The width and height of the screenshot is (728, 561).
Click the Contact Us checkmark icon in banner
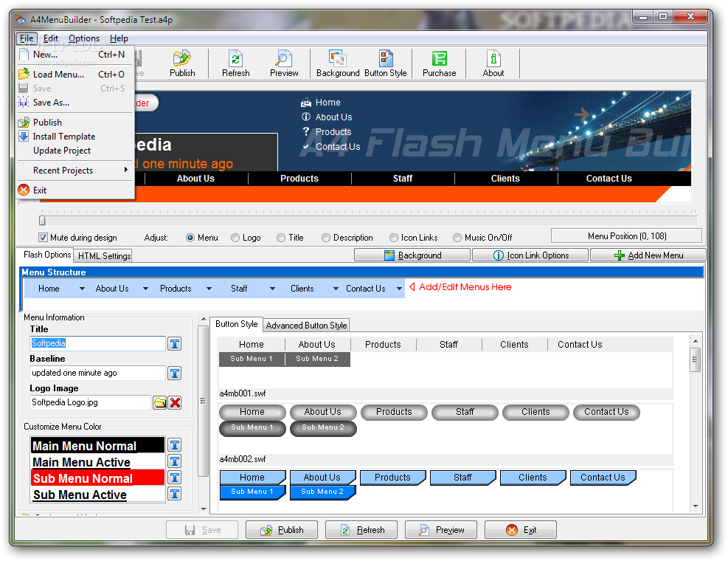coord(306,146)
